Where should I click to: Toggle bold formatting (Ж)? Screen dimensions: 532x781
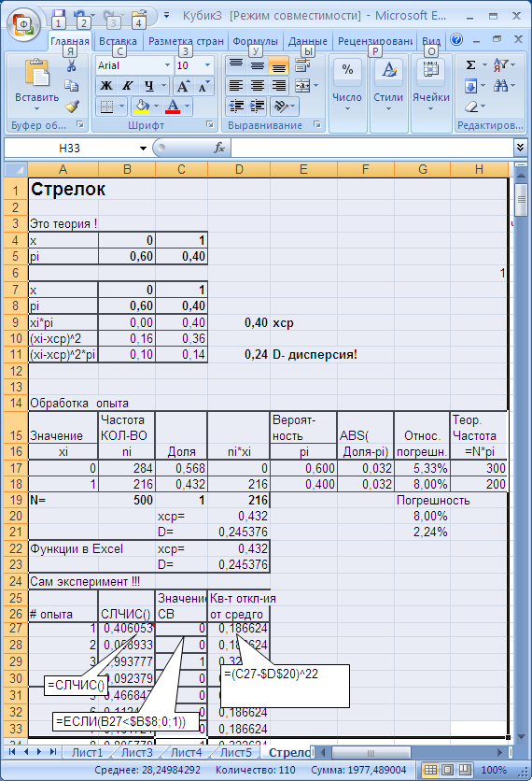106,86
